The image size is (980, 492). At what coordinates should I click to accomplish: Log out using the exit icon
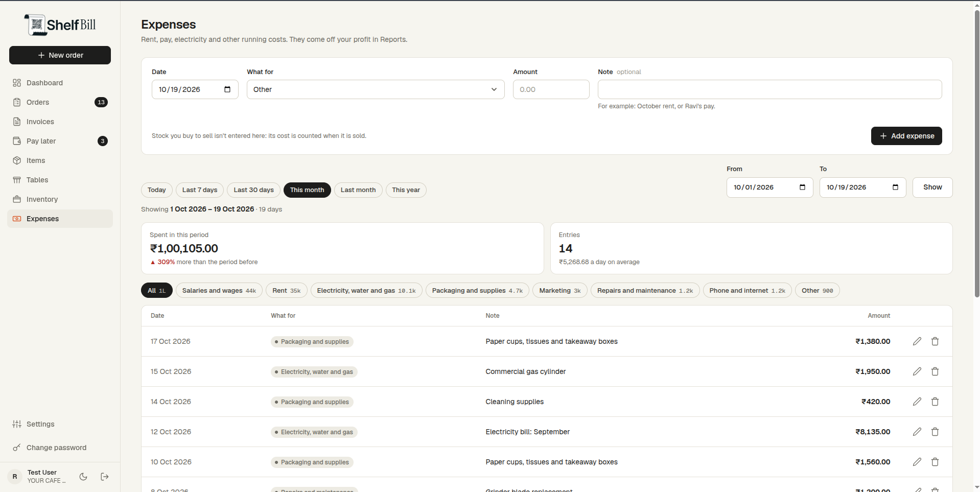coord(105,477)
